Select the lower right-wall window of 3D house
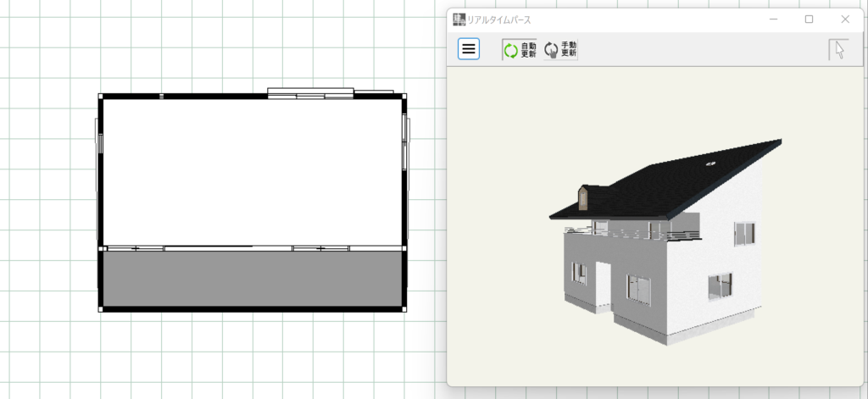Image resolution: width=868 pixels, height=399 pixels. tap(720, 285)
